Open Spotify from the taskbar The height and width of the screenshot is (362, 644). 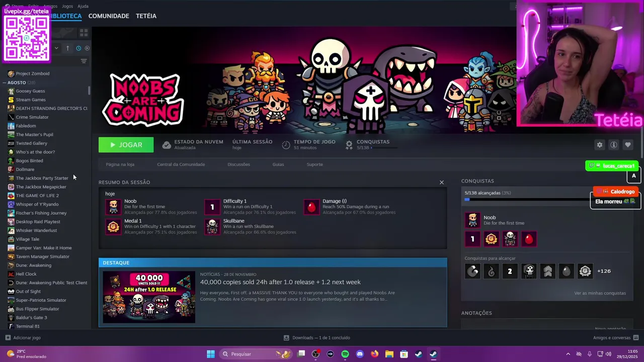click(x=345, y=354)
